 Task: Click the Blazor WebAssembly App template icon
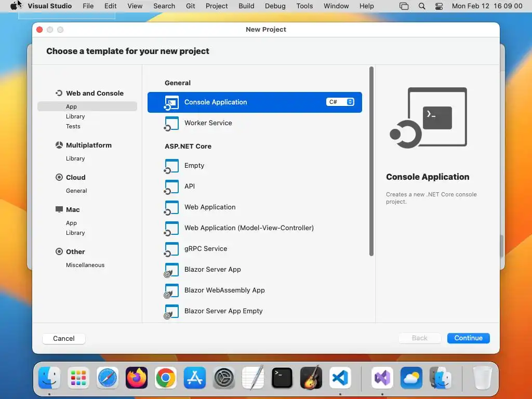coord(171,291)
